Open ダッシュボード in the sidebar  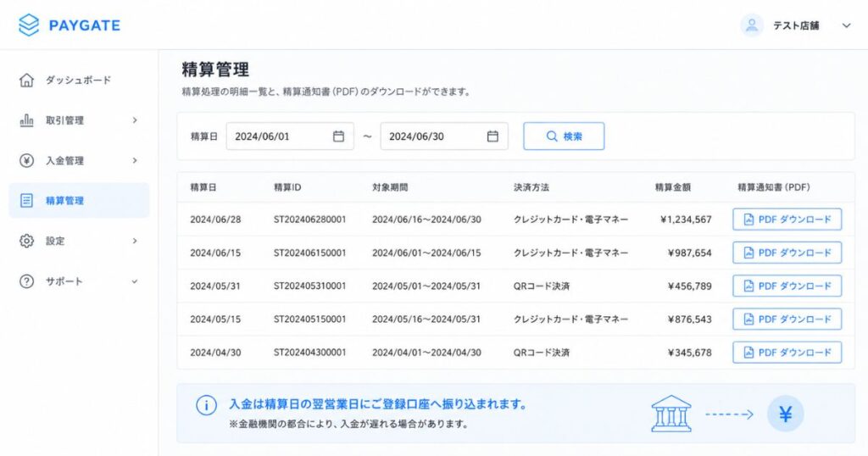79,81
